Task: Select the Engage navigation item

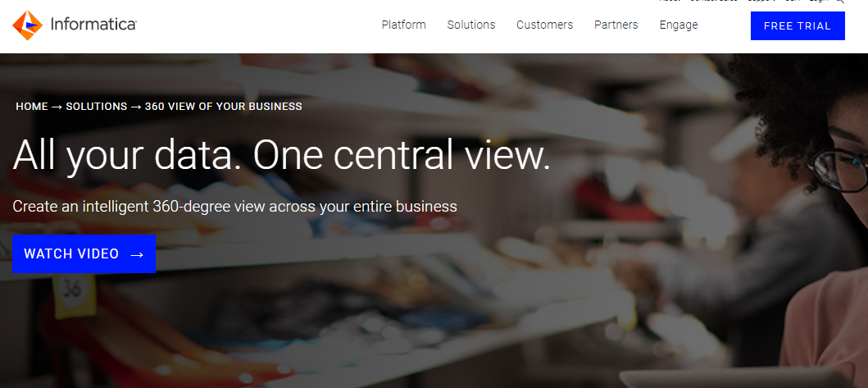Action: (x=679, y=25)
